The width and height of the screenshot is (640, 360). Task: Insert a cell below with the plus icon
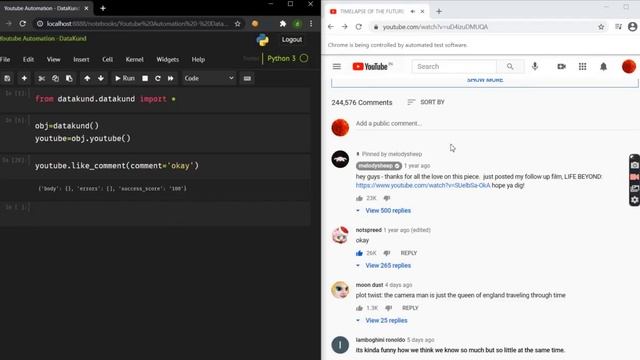(x=24, y=78)
